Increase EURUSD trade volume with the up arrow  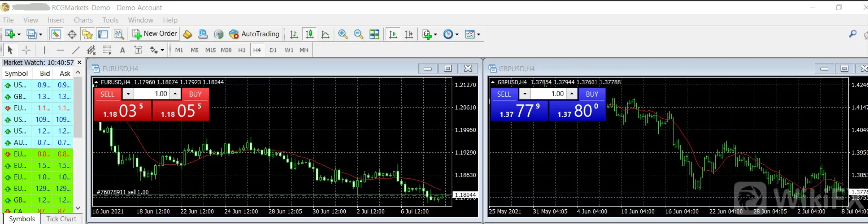click(x=175, y=94)
